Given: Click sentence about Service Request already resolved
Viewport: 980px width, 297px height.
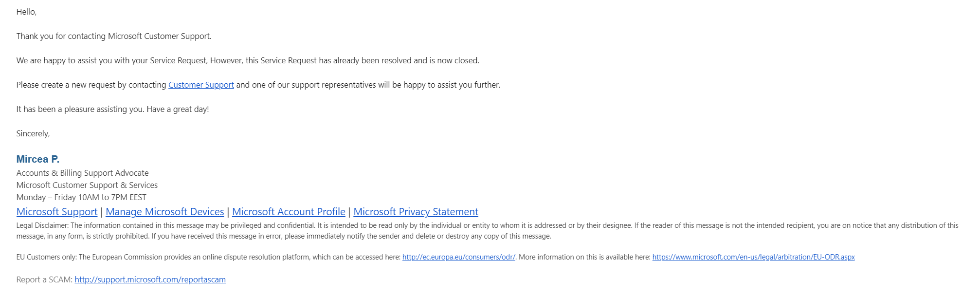Looking at the screenshot, I should click(x=248, y=60).
